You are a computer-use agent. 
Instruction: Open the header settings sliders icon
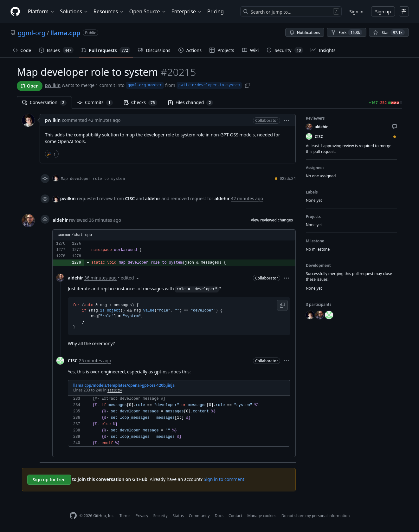404,11
